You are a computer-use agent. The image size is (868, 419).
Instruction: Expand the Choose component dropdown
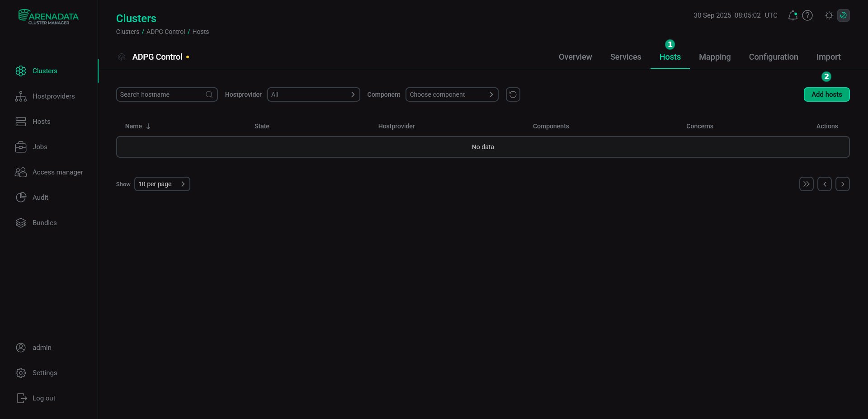pos(452,94)
